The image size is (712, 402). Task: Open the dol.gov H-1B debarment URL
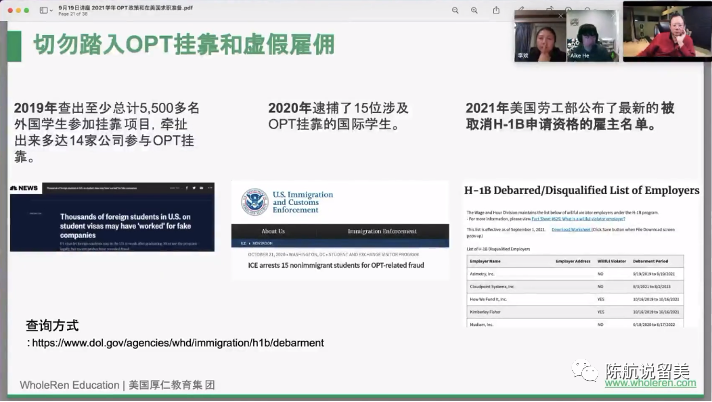click(178, 343)
